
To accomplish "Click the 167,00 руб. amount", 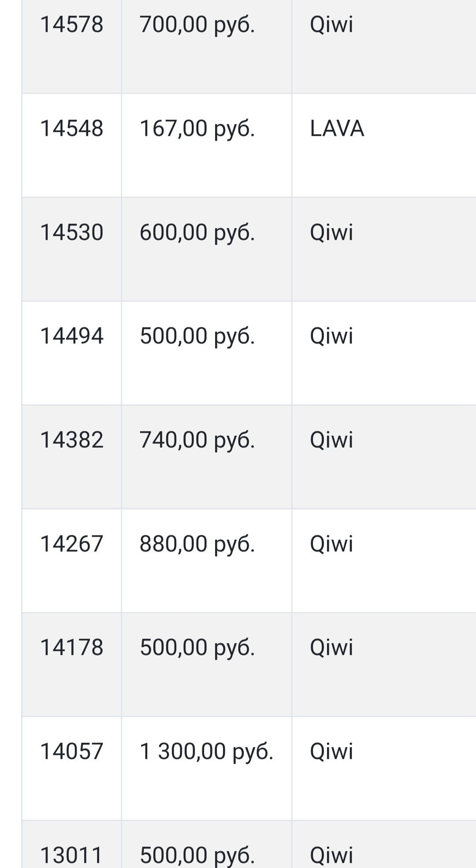I will [x=197, y=129].
